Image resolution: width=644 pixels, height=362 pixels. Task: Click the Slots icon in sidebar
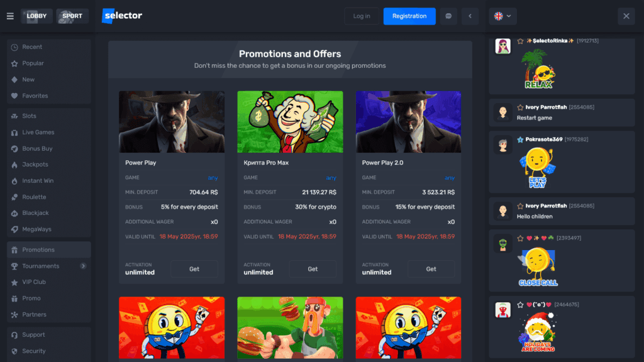[x=14, y=116]
